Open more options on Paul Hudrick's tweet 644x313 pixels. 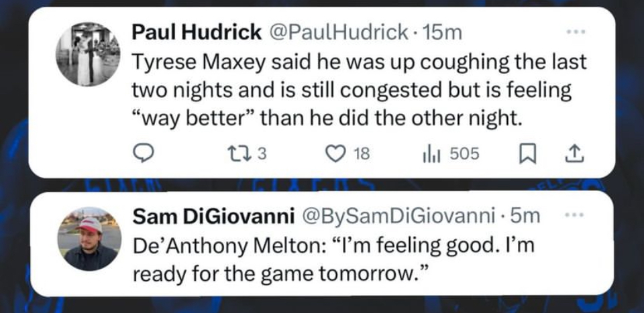pyautogui.click(x=576, y=32)
